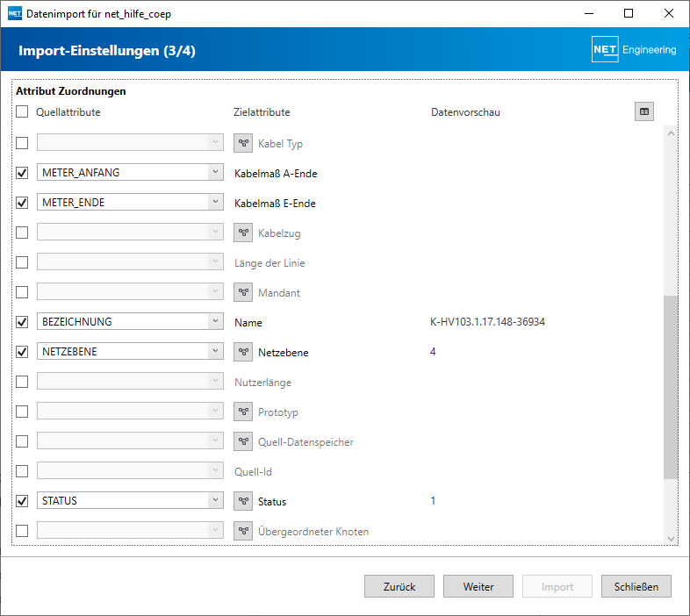Open relation icon next to Netzebene
The width and height of the screenshot is (690, 616).
coord(243,352)
